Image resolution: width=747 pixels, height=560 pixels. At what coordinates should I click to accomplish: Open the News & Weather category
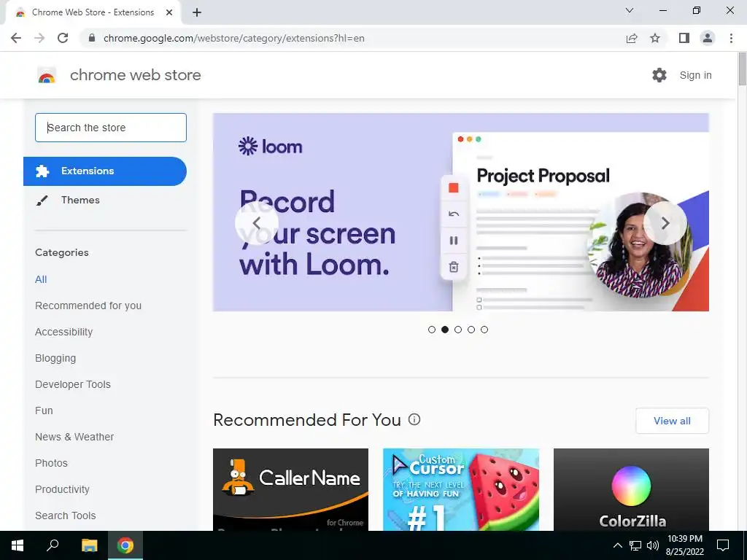pos(74,437)
